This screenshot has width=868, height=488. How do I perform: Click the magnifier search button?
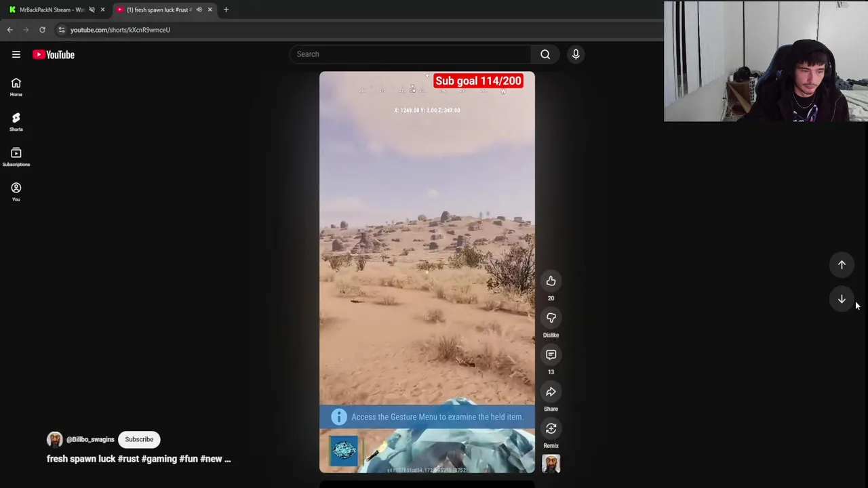click(545, 54)
